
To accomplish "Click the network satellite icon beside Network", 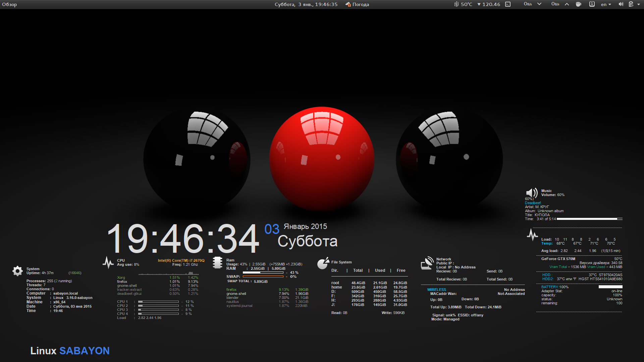I will click(x=427, y=263).
